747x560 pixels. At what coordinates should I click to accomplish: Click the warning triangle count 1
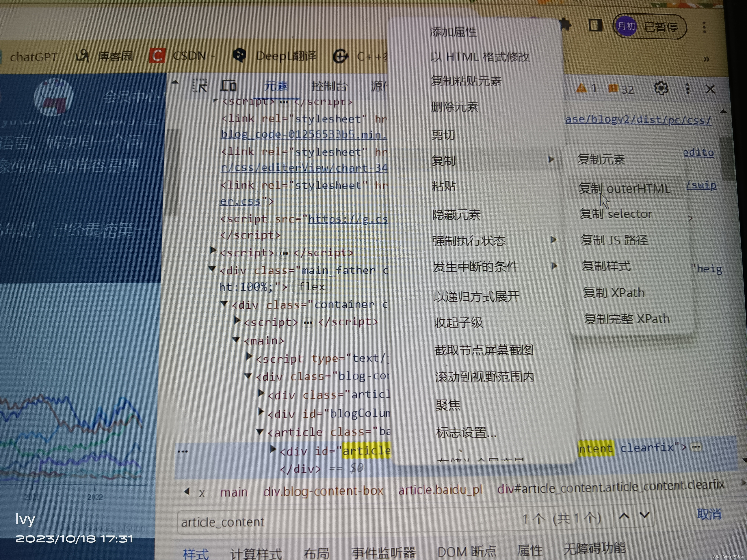point(586,88)
